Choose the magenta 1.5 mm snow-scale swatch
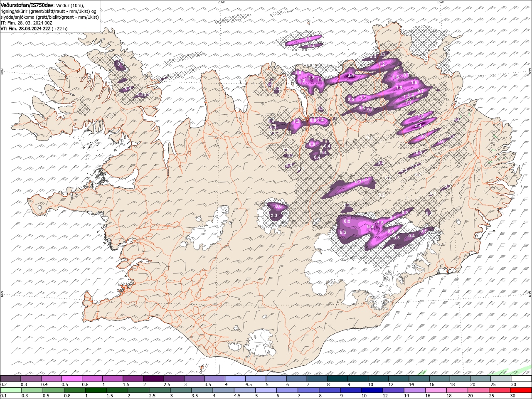 click(x=133, y=379)
